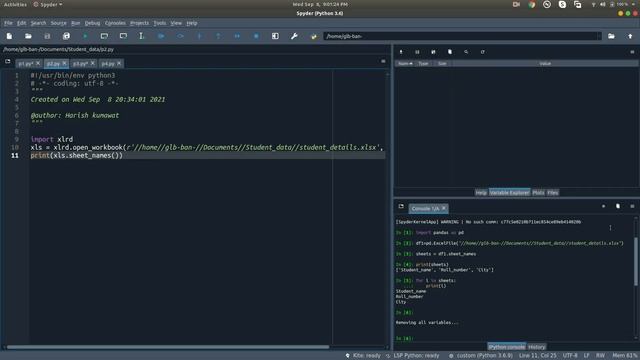640x360 pixels.
Task: Click the LSP Python ready status
Action: point(413,356)
